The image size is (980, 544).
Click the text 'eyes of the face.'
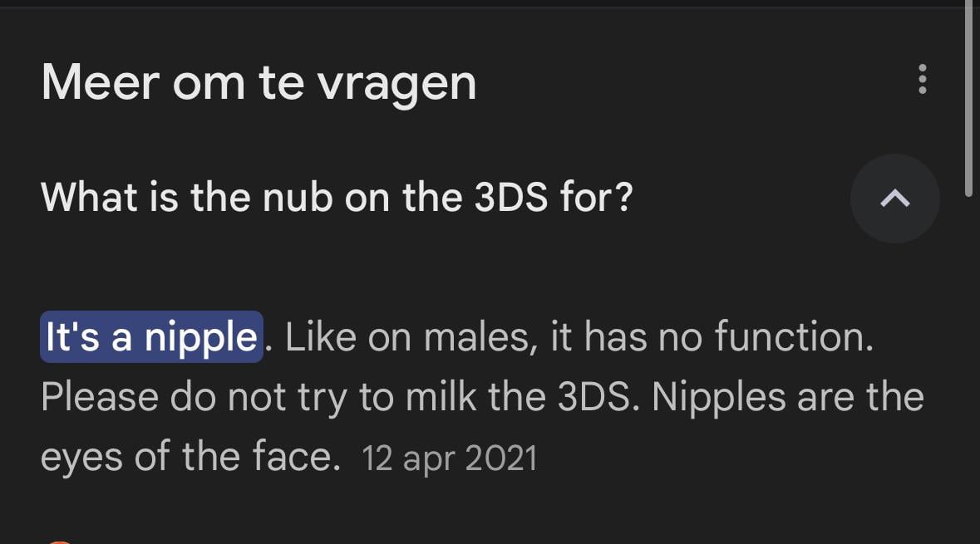coord(190,457)
